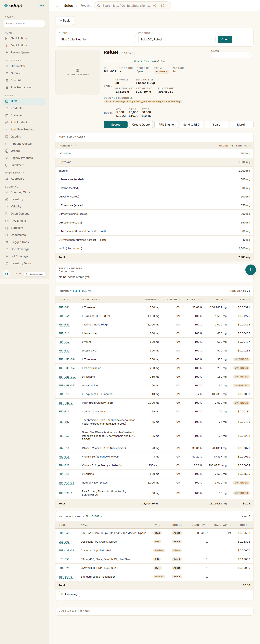Open settings with the gear icon
260x644 pixels.
(16, 273)
